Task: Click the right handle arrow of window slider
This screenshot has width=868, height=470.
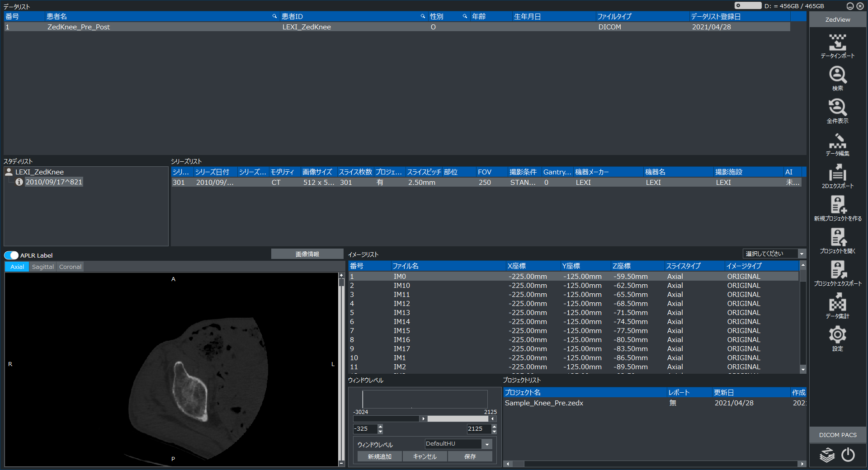Action: click(x=492, y=418)
